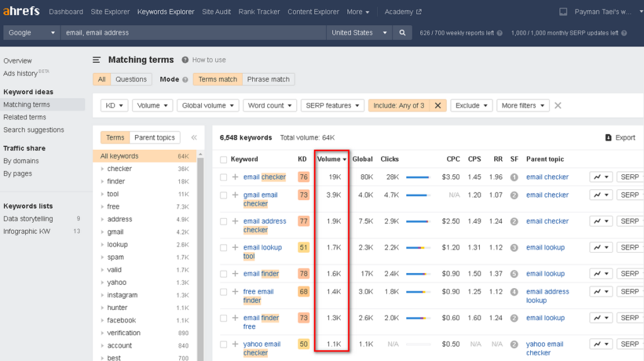Check the box for gmail email checker

point(223,196)
